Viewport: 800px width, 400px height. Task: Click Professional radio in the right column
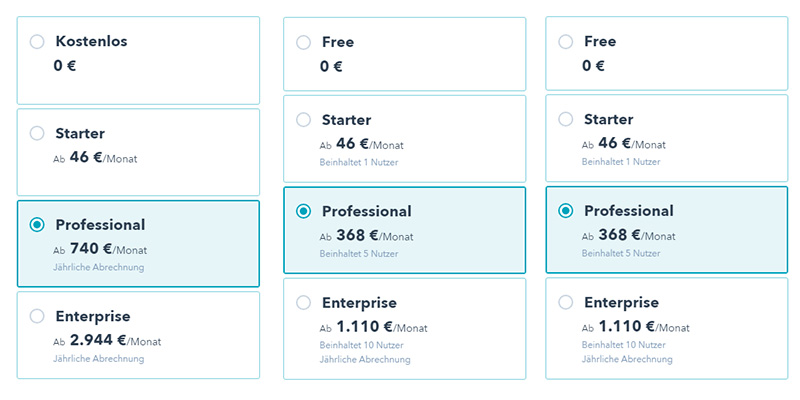566,211
